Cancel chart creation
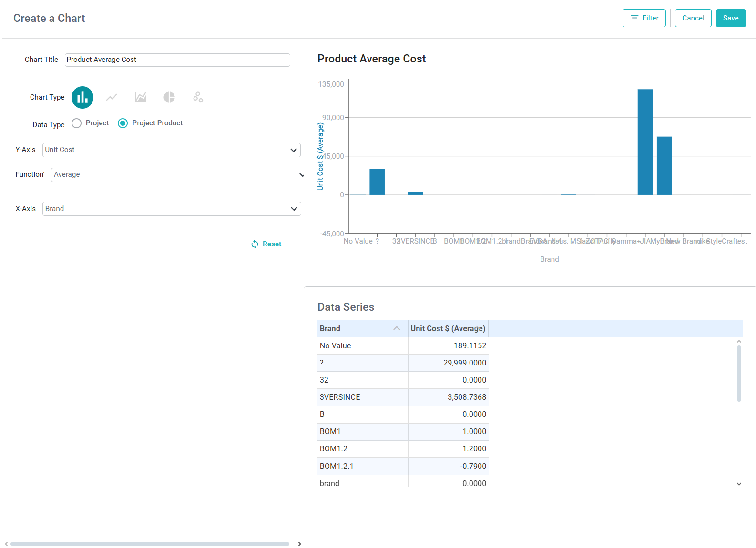 pyautogui.click(x=693, y=18)
